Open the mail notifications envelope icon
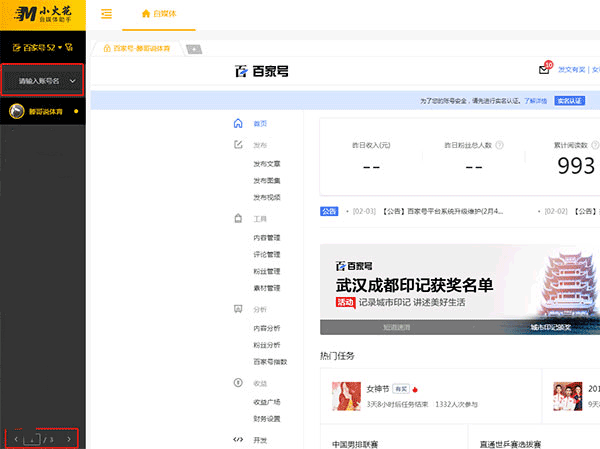The image size is (600, 449). click(544, 70)
